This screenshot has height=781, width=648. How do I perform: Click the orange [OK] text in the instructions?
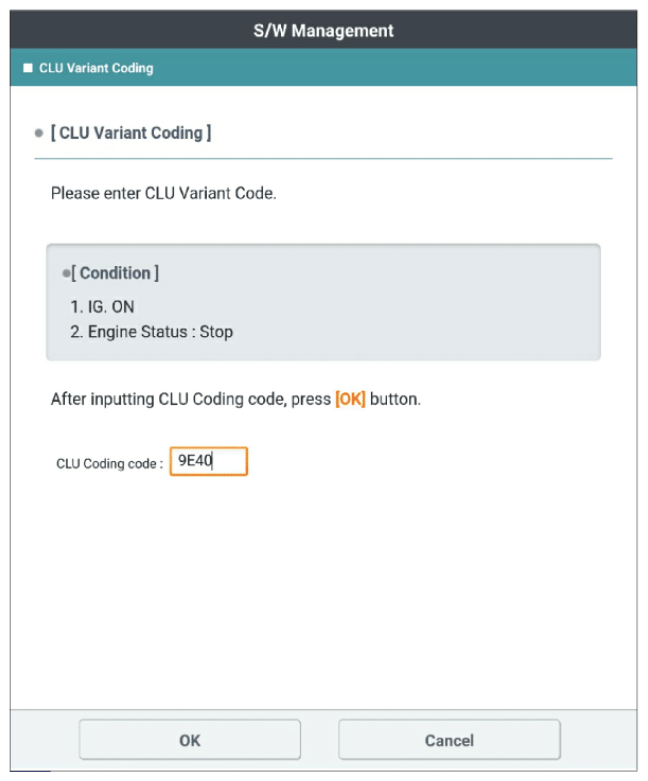pos(350,399)
